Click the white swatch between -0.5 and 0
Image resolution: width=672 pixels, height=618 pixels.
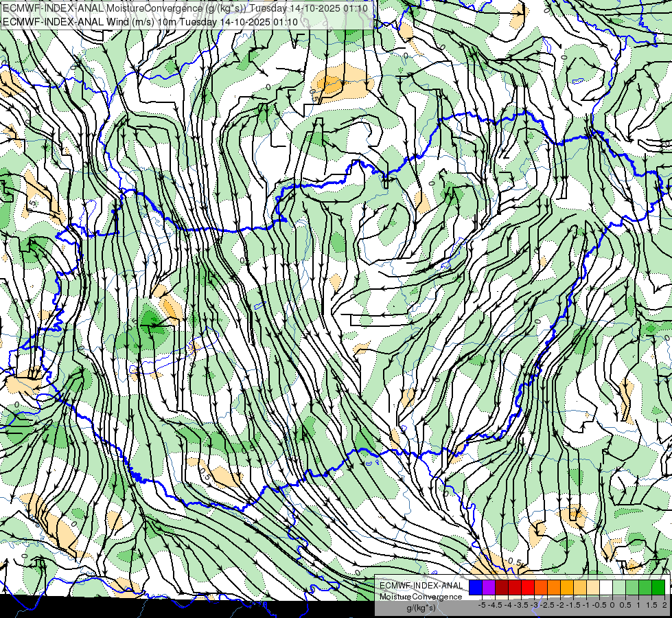click(606, 587)
